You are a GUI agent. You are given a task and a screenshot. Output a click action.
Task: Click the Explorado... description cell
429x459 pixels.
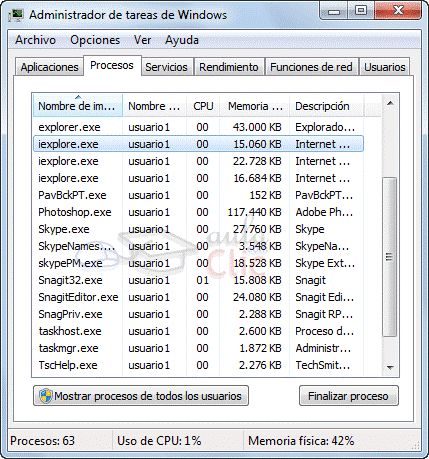325,127
